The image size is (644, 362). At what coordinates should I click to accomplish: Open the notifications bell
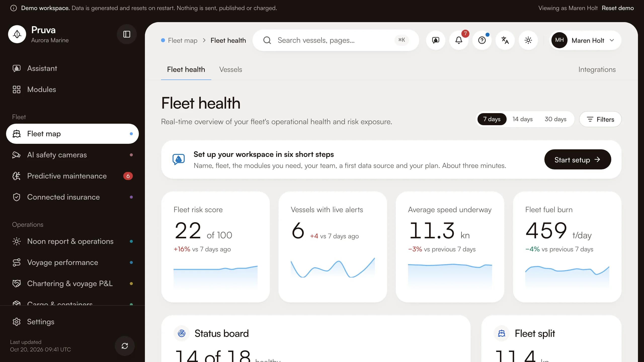point(459,40)
